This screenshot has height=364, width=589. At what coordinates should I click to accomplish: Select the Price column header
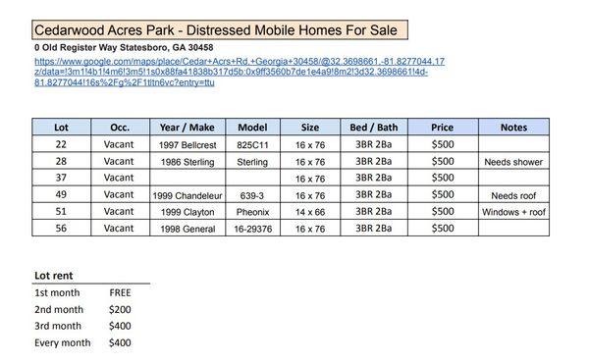[443, 128]
